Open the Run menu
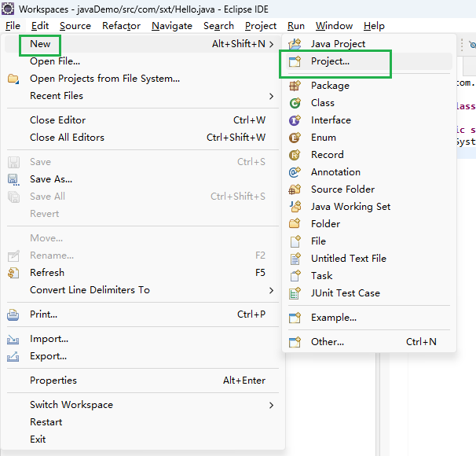The height and width of the screenshot is (456, 476). click(296, 26)
